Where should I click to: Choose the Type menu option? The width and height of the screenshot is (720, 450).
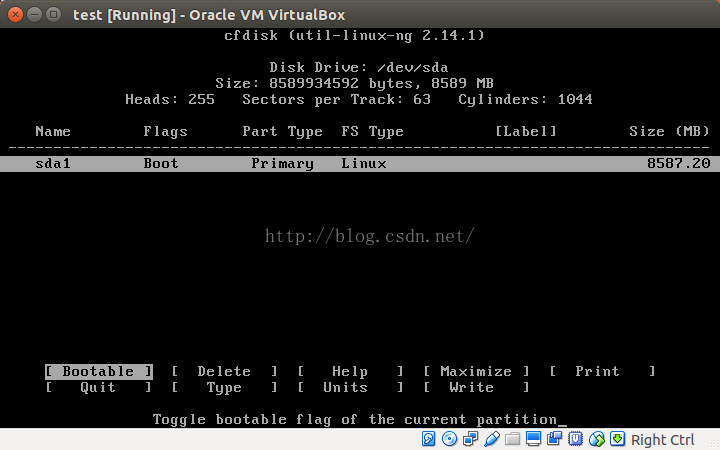[x=224, y=388]
